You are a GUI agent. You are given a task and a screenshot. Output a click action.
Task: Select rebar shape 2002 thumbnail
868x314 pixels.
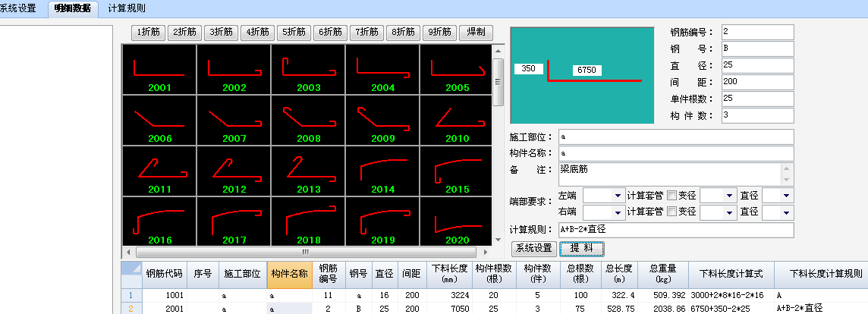click(234, 69)
